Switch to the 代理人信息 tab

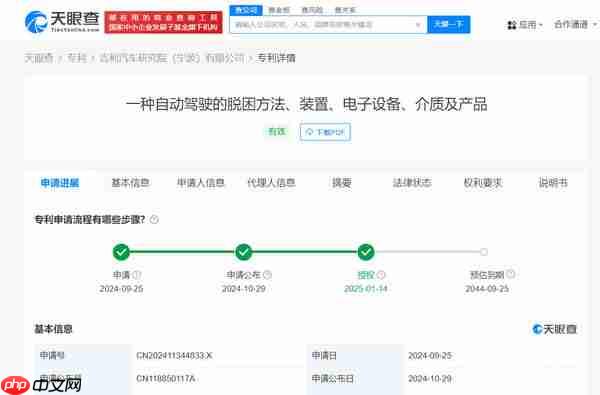271,183
